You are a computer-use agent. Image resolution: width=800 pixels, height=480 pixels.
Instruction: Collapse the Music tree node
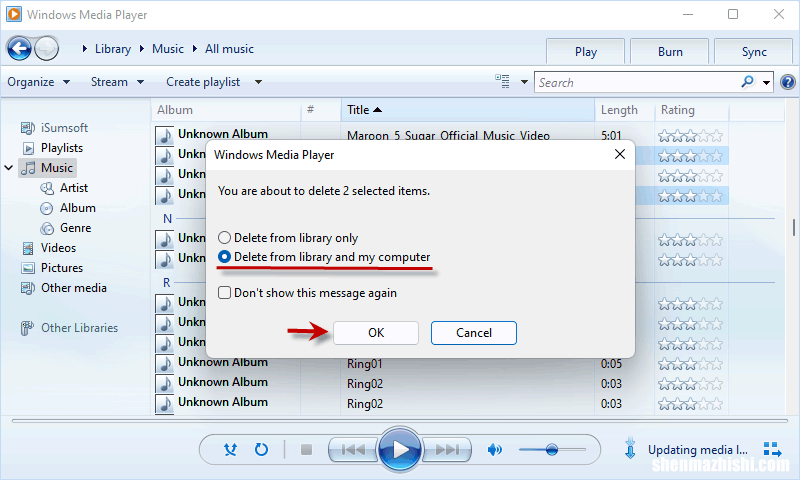click(9, 168)
